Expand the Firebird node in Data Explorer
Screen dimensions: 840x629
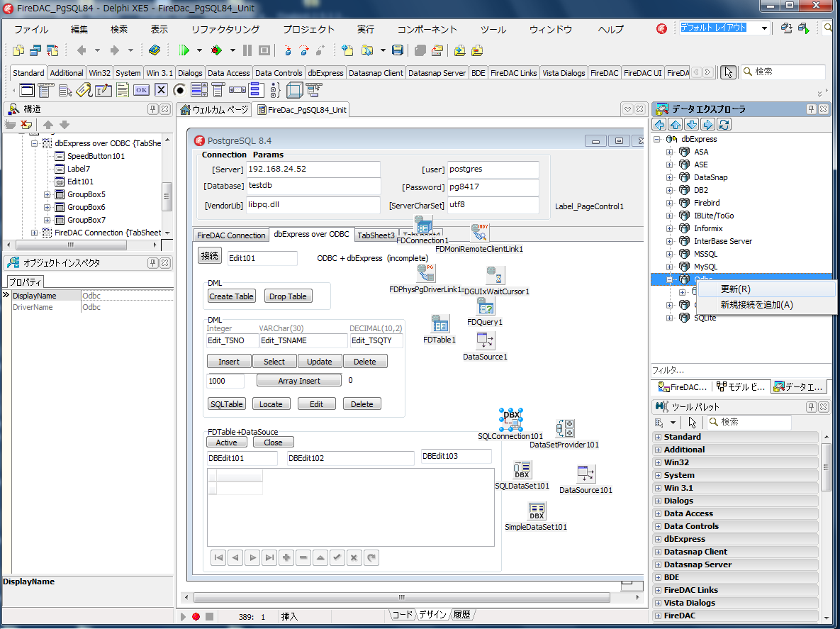pos(670,203)
